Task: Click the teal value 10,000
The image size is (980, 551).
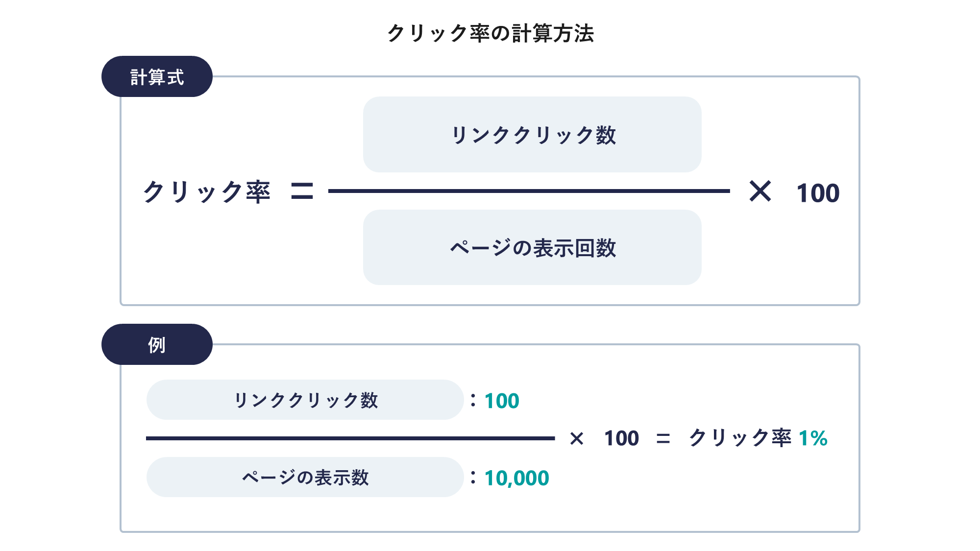Action: point(516,478)
